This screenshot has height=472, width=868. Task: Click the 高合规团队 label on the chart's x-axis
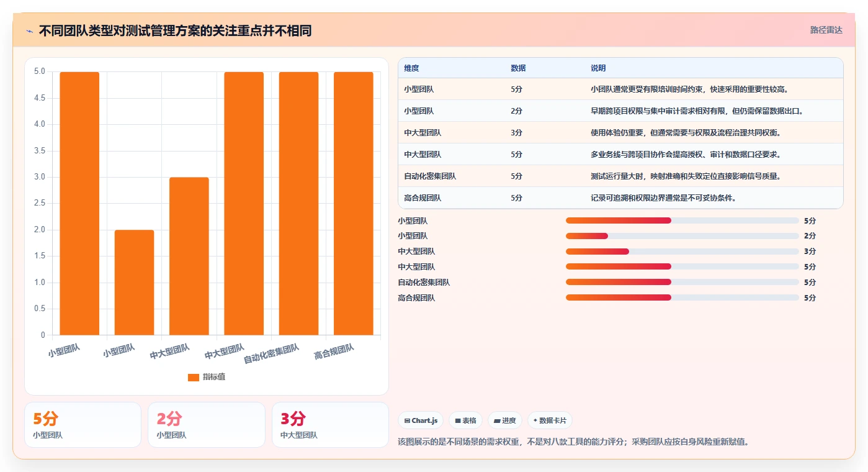[x=334, y=352]
